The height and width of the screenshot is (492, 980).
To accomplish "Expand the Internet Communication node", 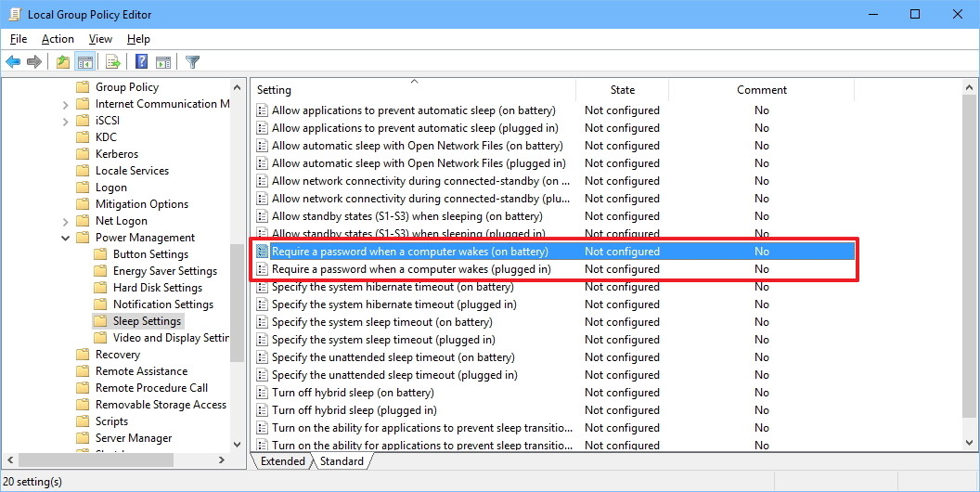I will [66, 104].
